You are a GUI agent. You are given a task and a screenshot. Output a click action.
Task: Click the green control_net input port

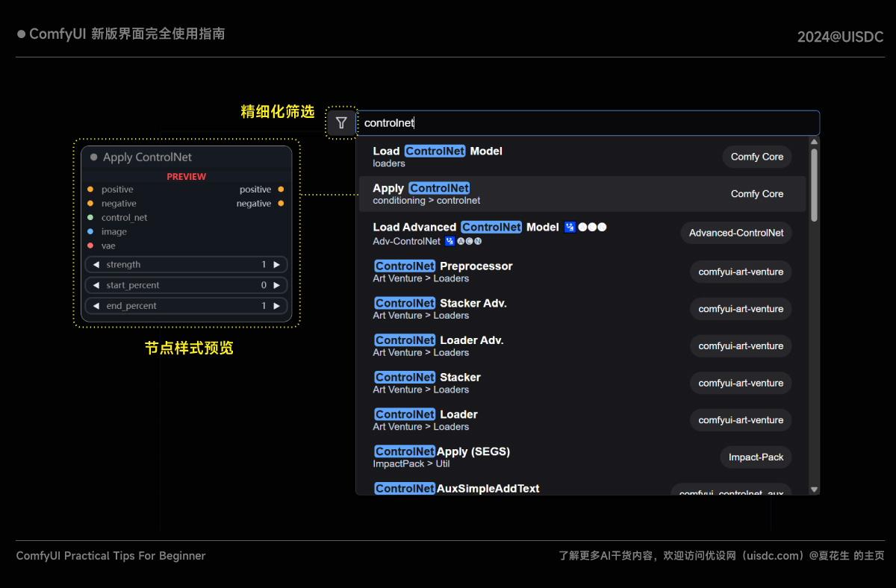pos(90,217)
